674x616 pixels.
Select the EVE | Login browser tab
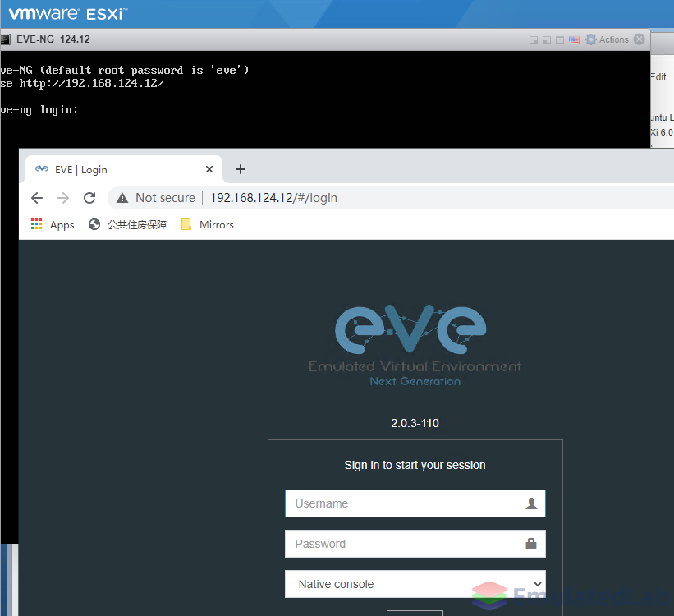124,169
